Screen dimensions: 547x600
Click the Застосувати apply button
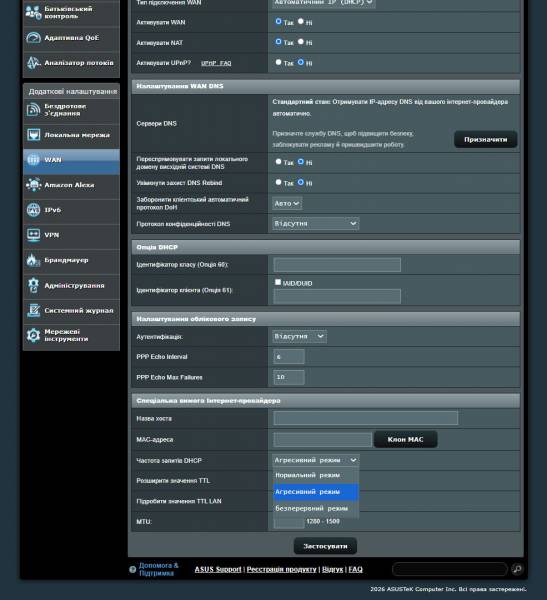325,546
